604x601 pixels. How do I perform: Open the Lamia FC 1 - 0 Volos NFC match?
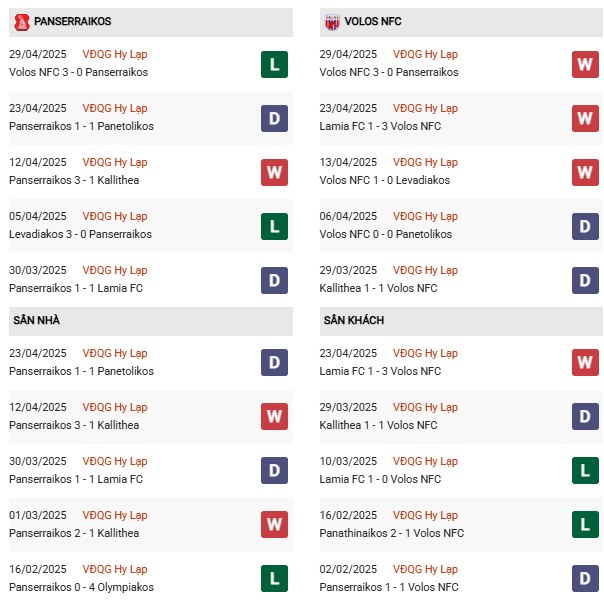click(380, 479)
